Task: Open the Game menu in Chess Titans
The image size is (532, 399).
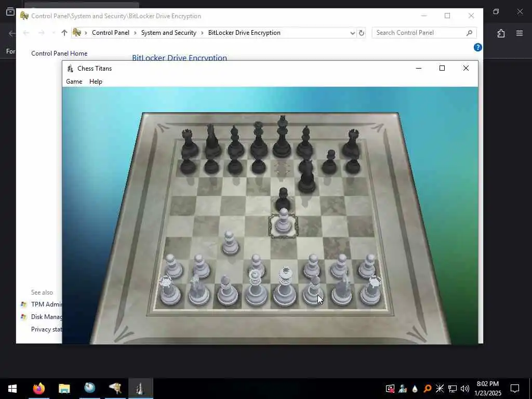Action: click(x=74, y=82)
